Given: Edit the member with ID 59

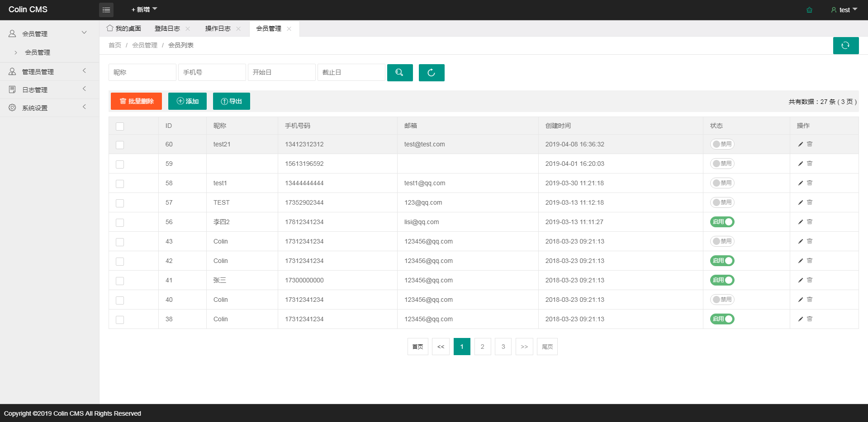Looking at the screenshot, I should [801, 164].
